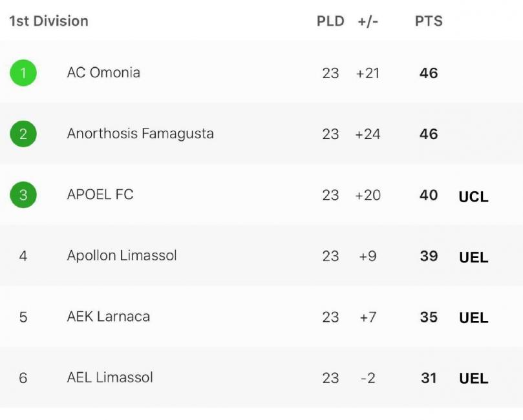Select AEL Limassol team name
Viewport: 523px width, 420px height.
(110, 377)
